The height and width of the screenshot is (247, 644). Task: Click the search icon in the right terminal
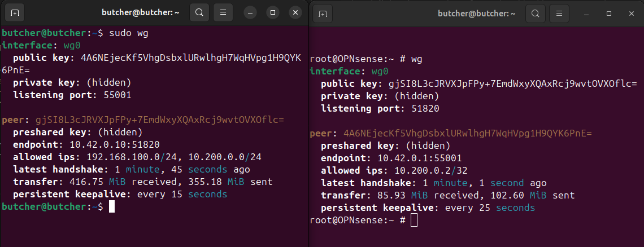536,13
